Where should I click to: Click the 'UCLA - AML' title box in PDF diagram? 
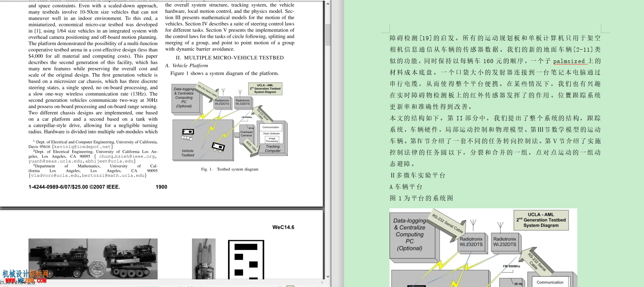pyautogui.click(x=265, y=88)
